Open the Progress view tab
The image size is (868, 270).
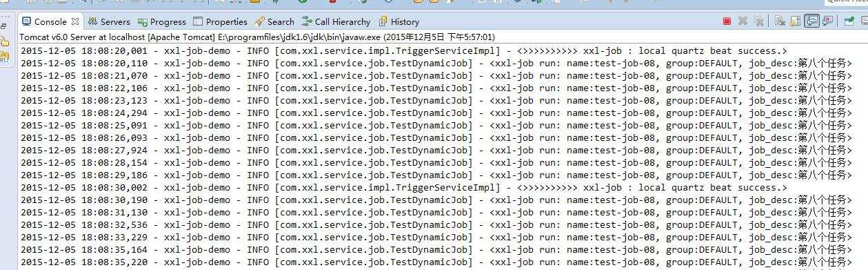tap(162, 21)
